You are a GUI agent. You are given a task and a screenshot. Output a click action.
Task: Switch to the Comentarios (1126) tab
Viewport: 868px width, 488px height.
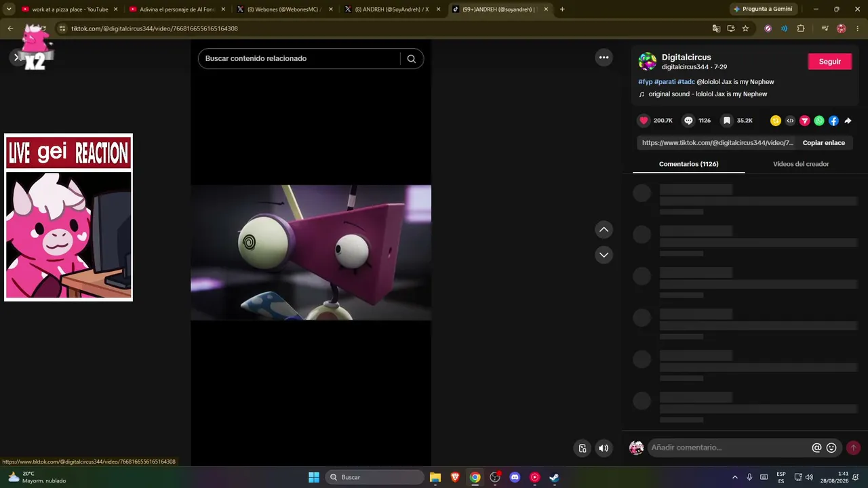[688, 164]
